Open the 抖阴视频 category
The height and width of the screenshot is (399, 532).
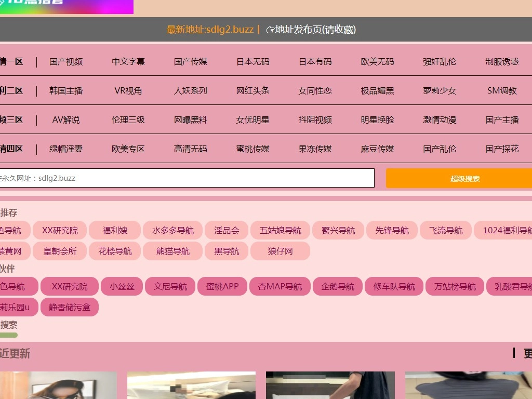coord(315,119)
